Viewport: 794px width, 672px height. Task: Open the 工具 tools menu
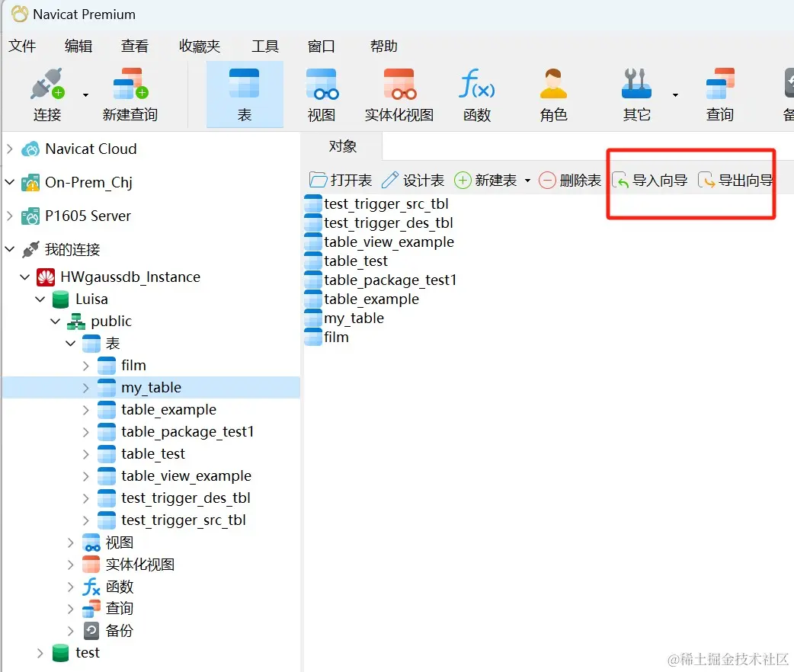(x=265, y=46)
